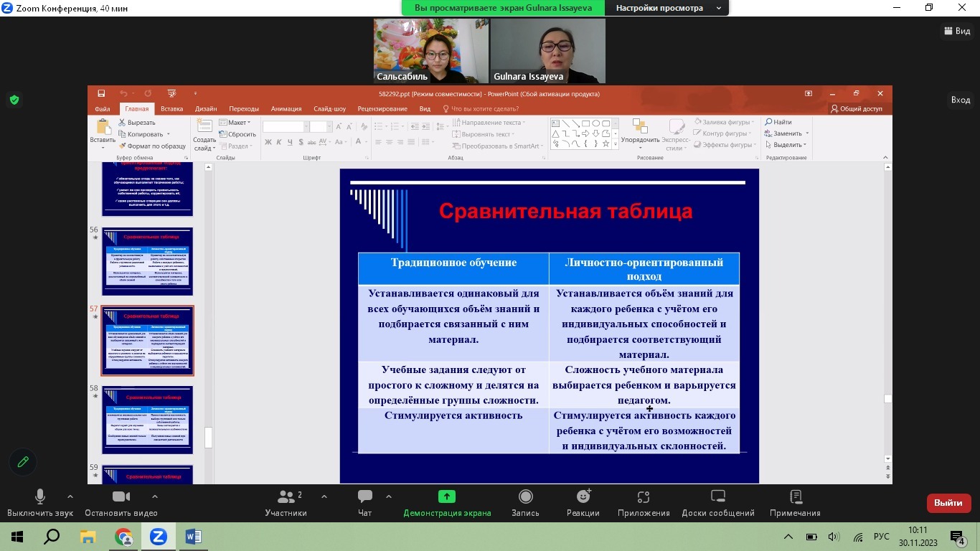Click the red Выйти button
Screen dimensions: 980x551
pos(948,503)
